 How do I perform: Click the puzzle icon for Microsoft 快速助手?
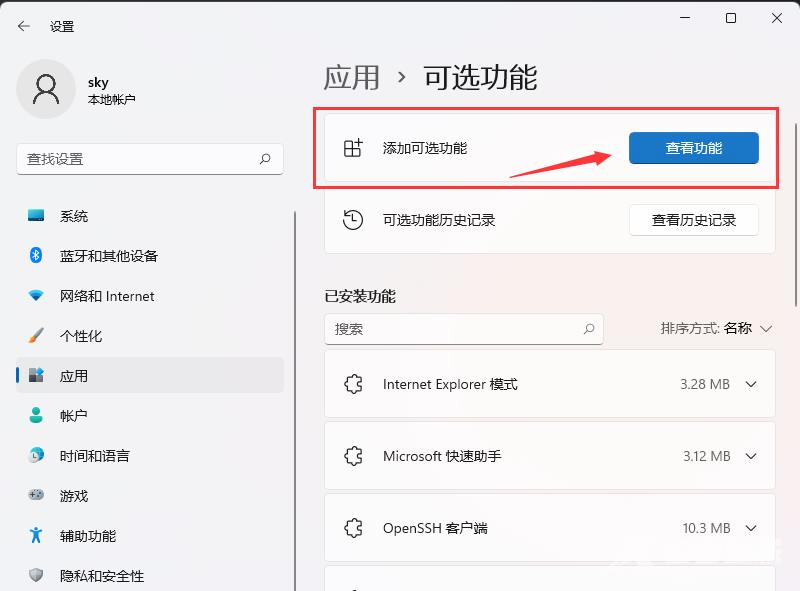pyautogui.click(x=353, y=456)
